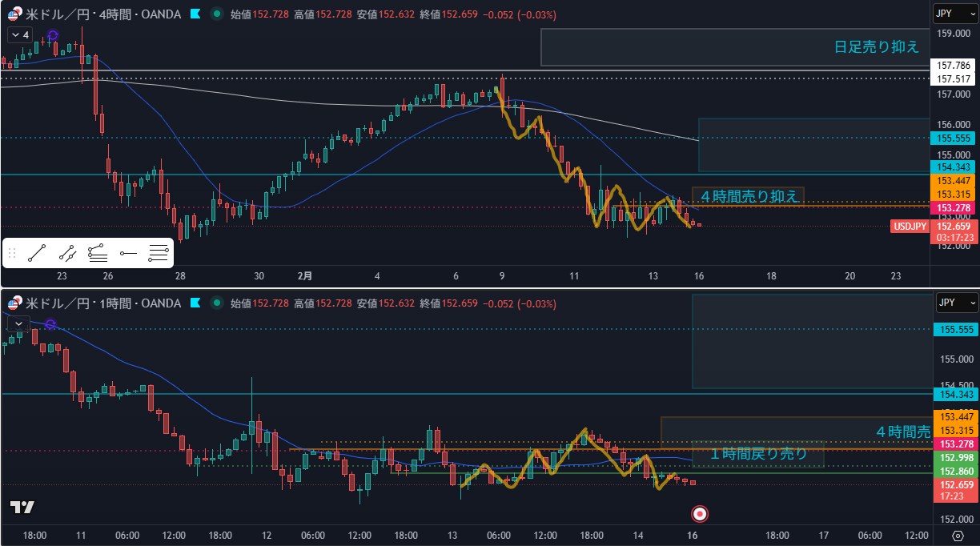Click the 米ドル/円 4時間 symbol title
The image size is (980, 546).
[95, 14]
